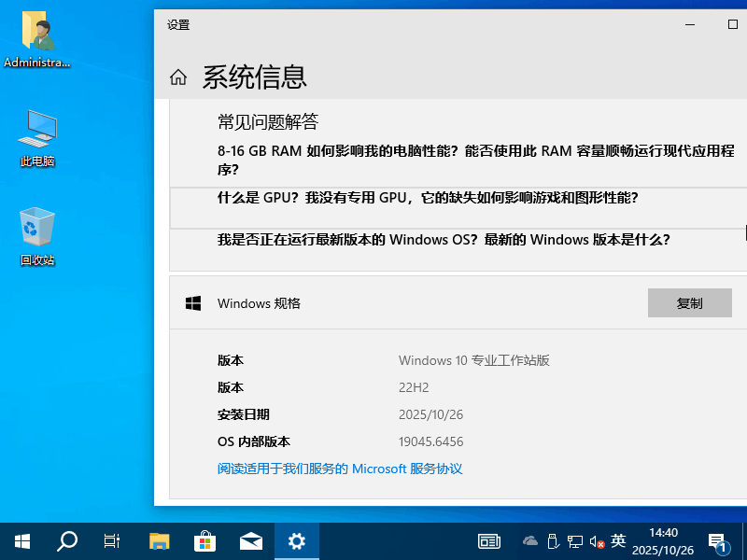
Task: Open Microsoft Store from the taskbar
Action: pos(204,540)
